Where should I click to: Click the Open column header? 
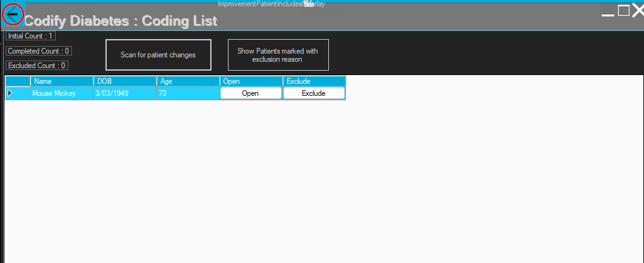click(x=251, y=81)
